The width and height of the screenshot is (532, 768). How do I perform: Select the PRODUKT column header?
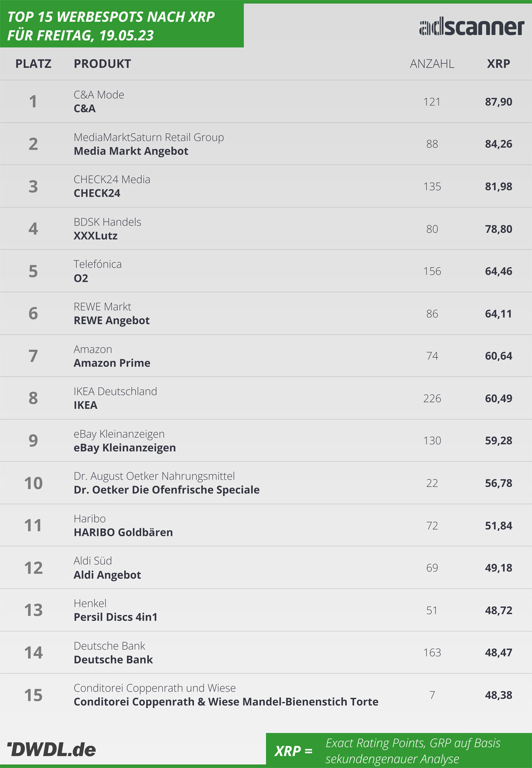point(102,64)
